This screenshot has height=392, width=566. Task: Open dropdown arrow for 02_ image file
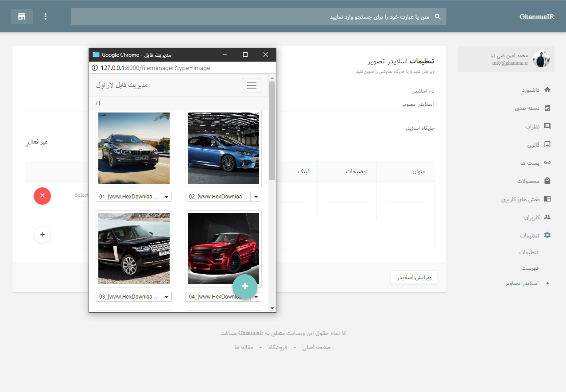pos(256,197)
